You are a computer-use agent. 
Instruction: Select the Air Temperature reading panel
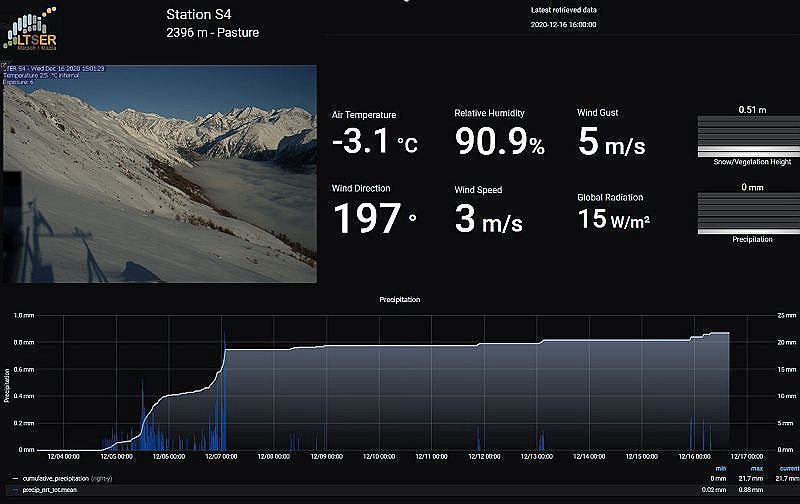[375, 134]
